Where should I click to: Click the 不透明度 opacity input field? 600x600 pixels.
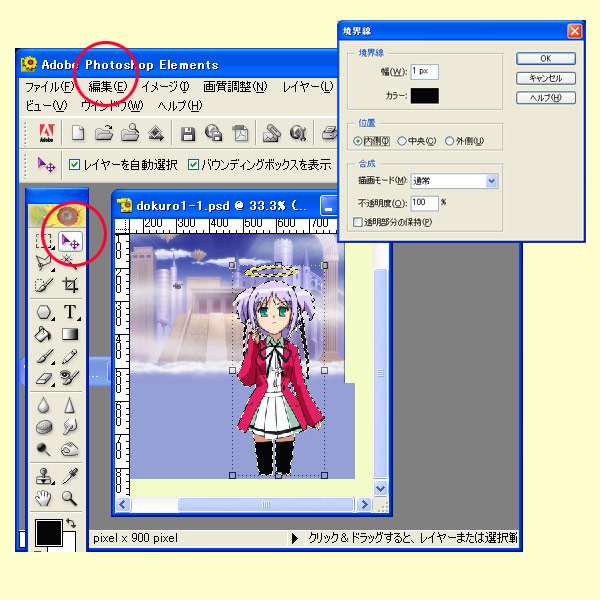[424, 203]
